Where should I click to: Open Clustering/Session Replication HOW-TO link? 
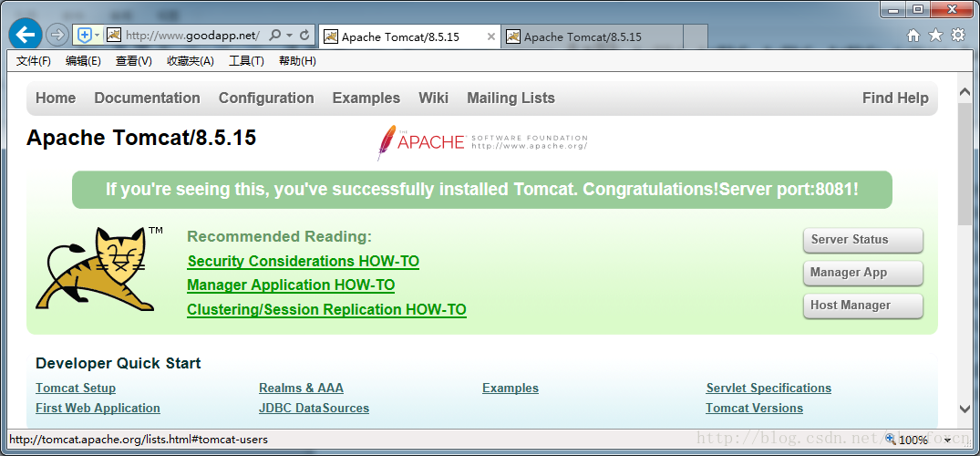tap(326, 310)
